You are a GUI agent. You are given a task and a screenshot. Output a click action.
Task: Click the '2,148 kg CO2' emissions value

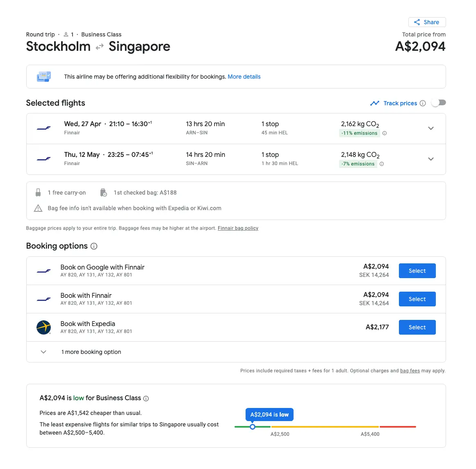(x=360, y=155)
